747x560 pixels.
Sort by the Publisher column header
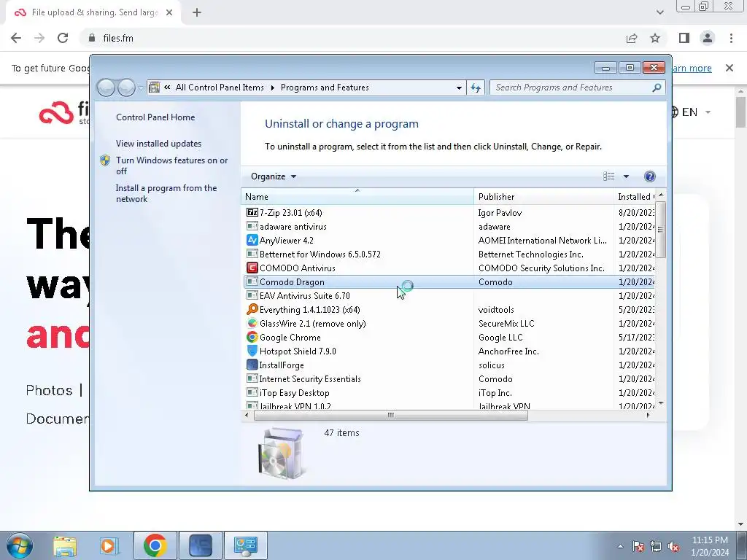(543, 196)
